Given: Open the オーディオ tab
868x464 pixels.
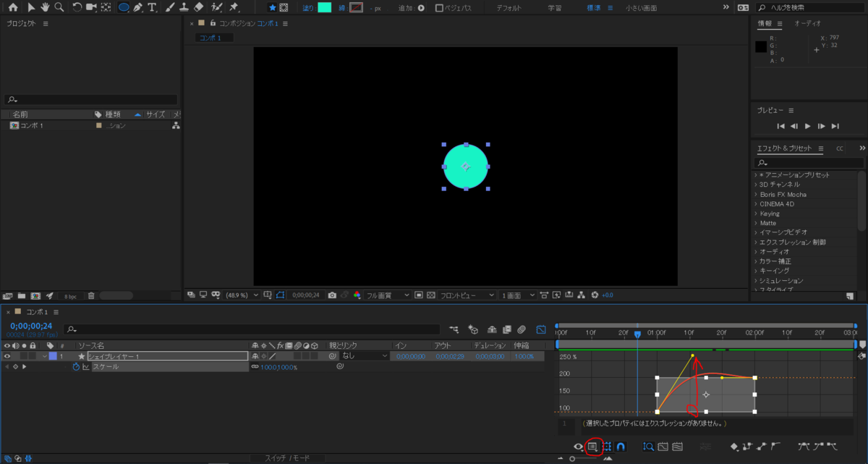Looking at the screenshot, I should (x=807, y=23).
